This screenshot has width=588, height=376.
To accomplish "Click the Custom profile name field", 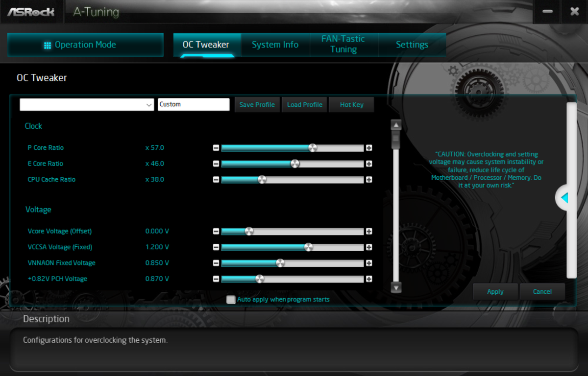I will 194,105.
